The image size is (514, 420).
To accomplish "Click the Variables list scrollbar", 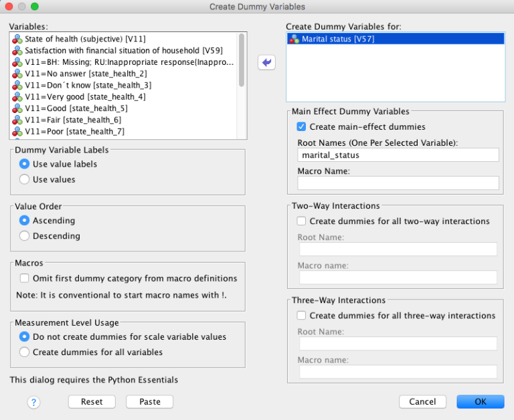I will click(241, 60).
